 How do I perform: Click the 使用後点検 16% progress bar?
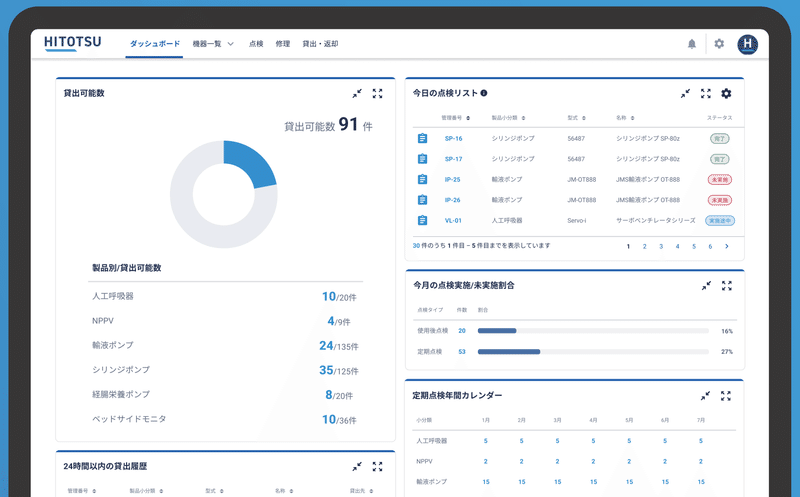pos(593,331)
